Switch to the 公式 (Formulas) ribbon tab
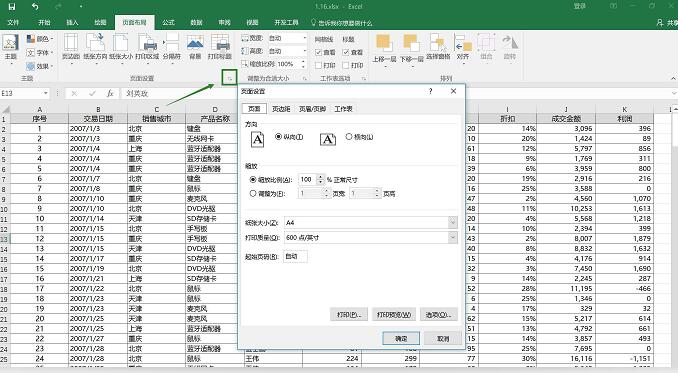This screenshot has width=678, height=373. [168, 22]
